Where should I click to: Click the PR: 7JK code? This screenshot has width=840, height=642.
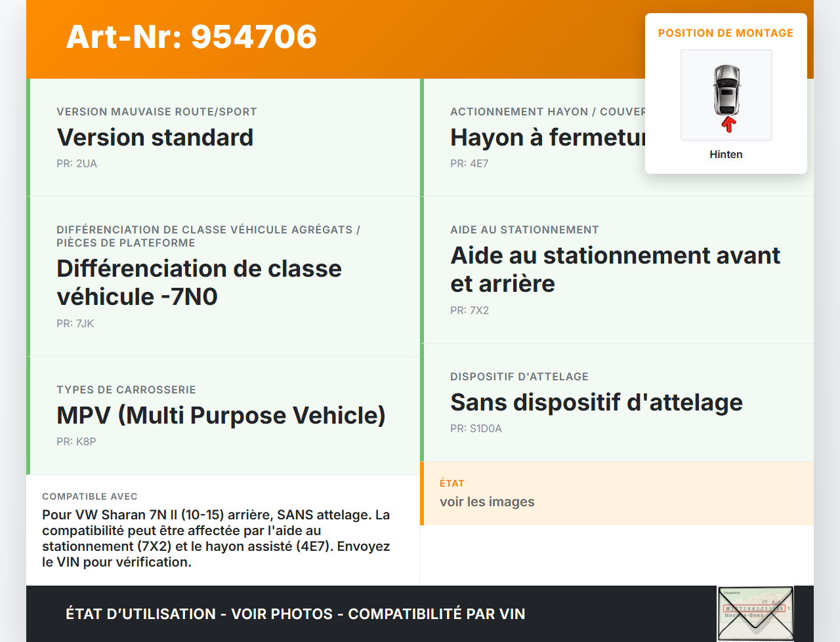(75, 323)
